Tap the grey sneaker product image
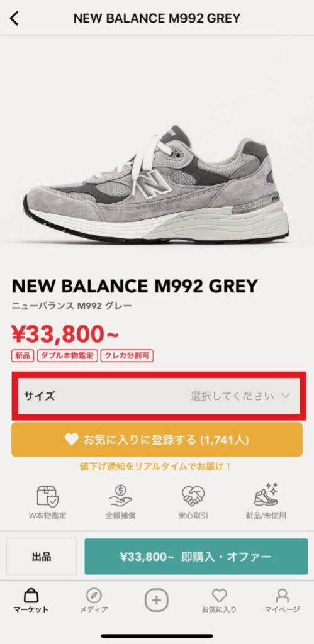 (x=156, y=185)
